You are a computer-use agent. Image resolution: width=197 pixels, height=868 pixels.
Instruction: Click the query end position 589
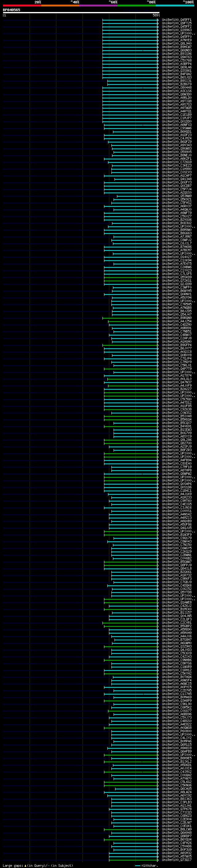pos(155,15)
